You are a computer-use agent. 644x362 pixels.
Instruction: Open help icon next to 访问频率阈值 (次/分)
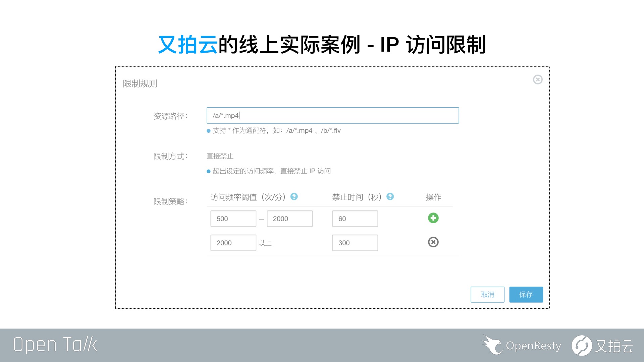click(x=294, y=197)
